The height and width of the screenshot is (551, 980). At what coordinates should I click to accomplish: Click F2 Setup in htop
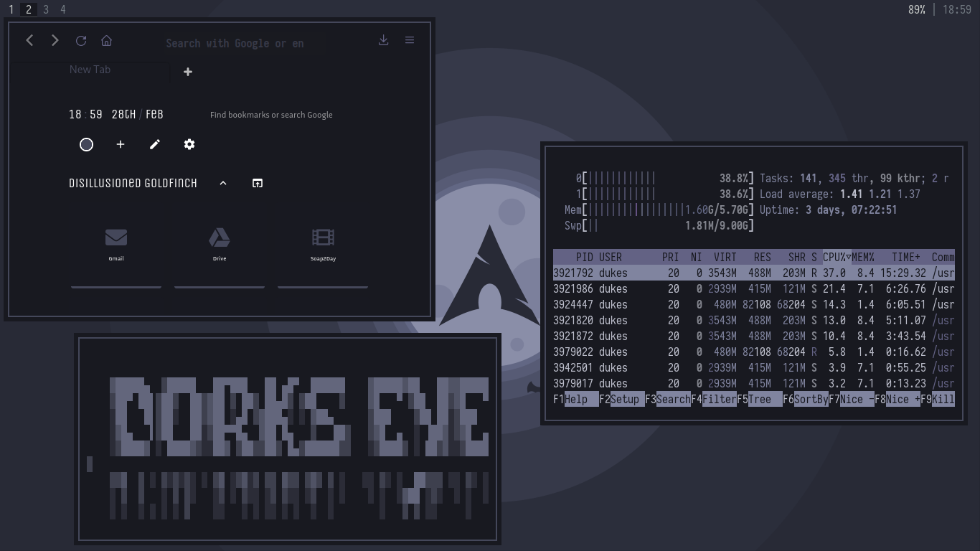click(622, 400)
